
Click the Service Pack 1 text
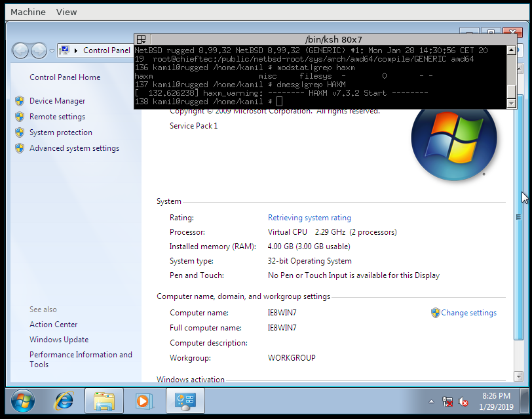point(193,126)
